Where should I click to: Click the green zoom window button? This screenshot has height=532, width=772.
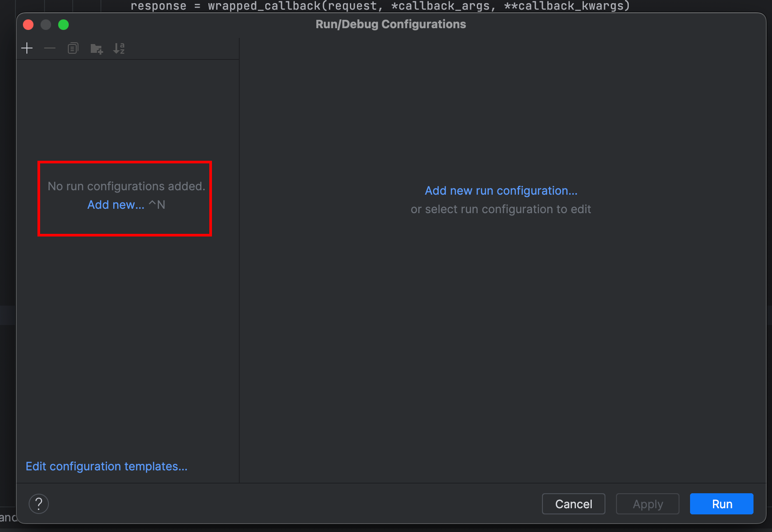tap(63, 25)
